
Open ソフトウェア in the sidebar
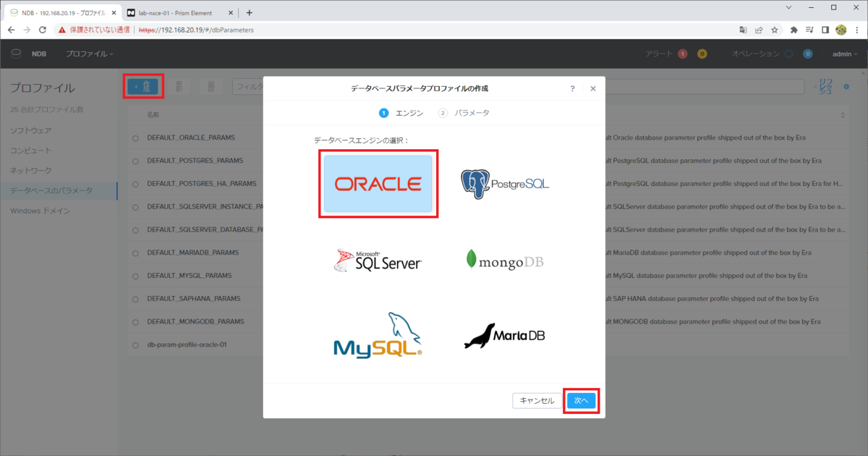[31, 130]
